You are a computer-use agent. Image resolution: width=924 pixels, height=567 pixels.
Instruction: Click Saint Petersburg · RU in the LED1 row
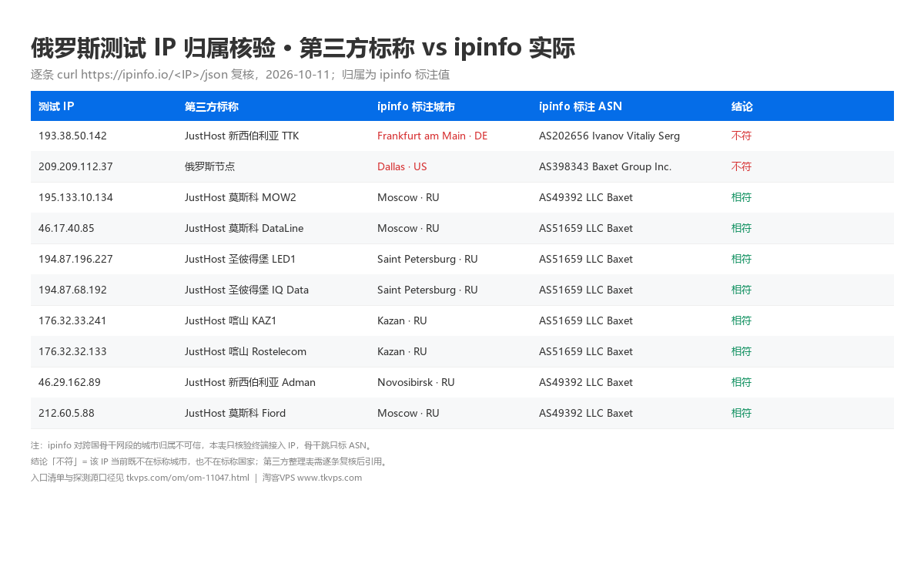tap(427, 259)
